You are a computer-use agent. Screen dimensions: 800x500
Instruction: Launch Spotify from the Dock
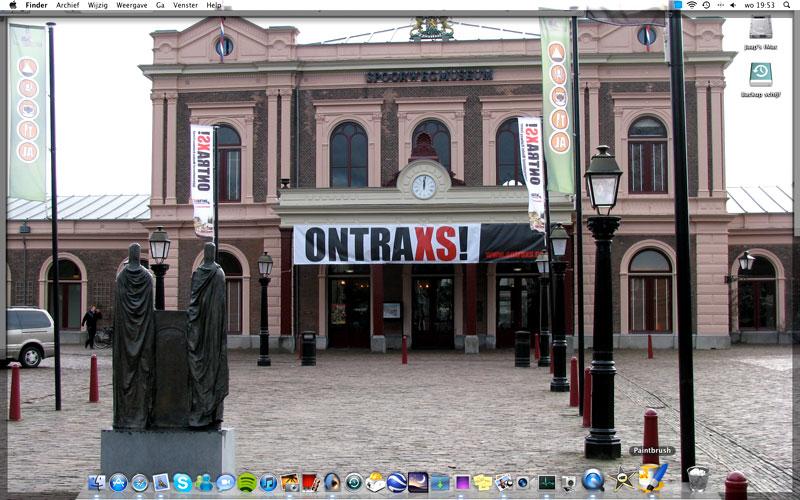click(x=247, y=482)
